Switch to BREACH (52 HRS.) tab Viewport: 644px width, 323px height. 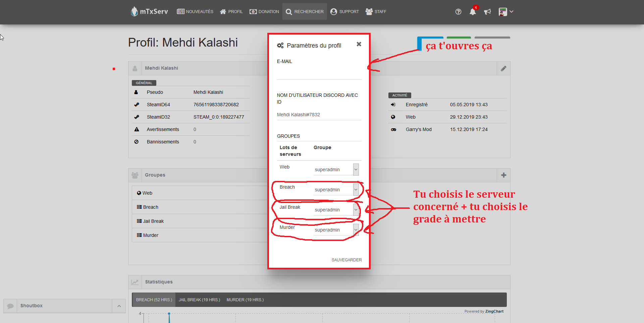tap(154, 300)
